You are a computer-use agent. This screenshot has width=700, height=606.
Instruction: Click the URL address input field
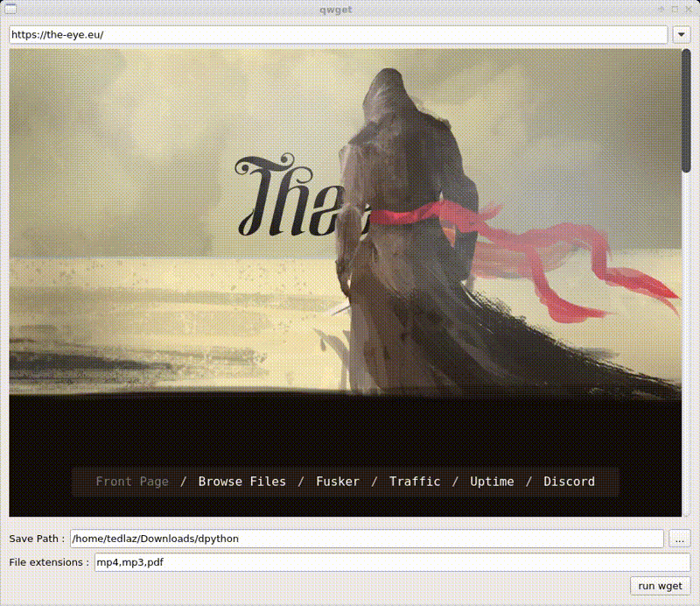338,34
